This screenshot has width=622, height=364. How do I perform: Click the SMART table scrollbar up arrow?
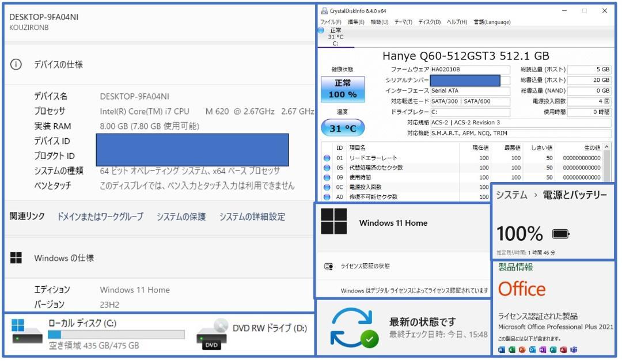pyautogui.click(x=606, y=147)
